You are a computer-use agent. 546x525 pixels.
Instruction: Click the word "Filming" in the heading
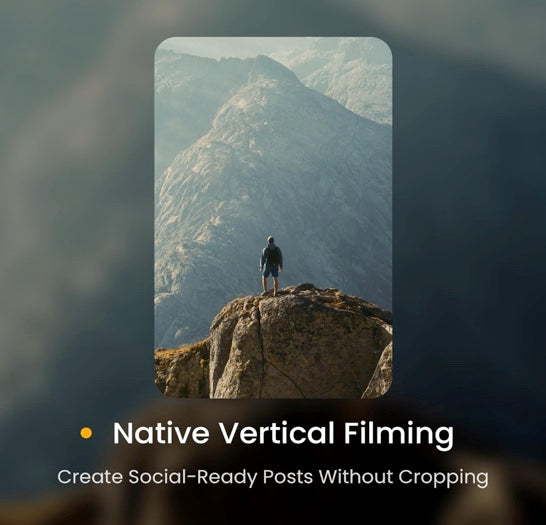[x=399, y=435]
